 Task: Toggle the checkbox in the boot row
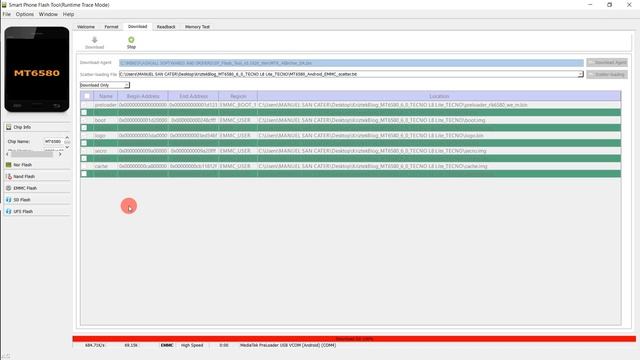point(84,120)
